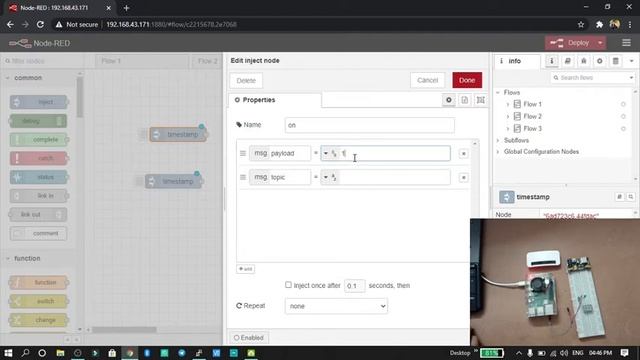Viewport: 640px width, 360px height.
Task: Open the sidebar debug messages bug icon
Action: (584, 61)
